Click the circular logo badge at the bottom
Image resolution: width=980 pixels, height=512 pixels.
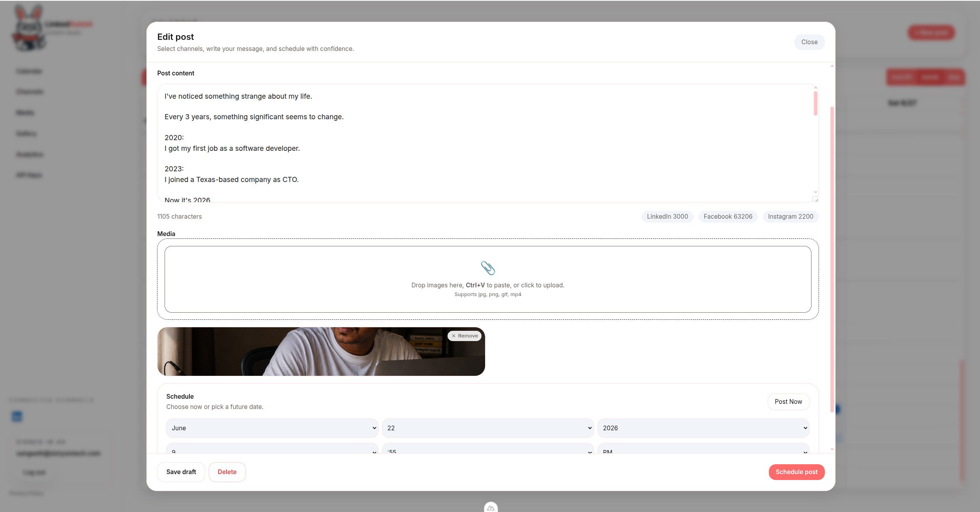tap(491, 507)
